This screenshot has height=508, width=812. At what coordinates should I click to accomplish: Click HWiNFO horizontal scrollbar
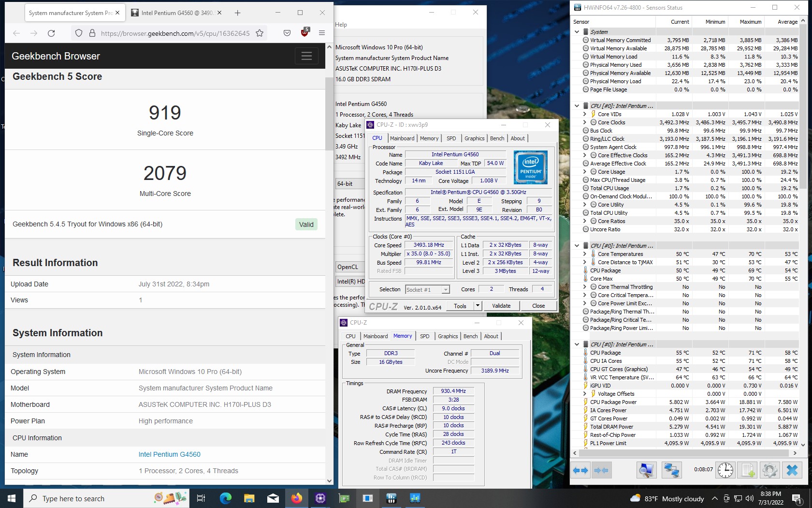point(685,453)
